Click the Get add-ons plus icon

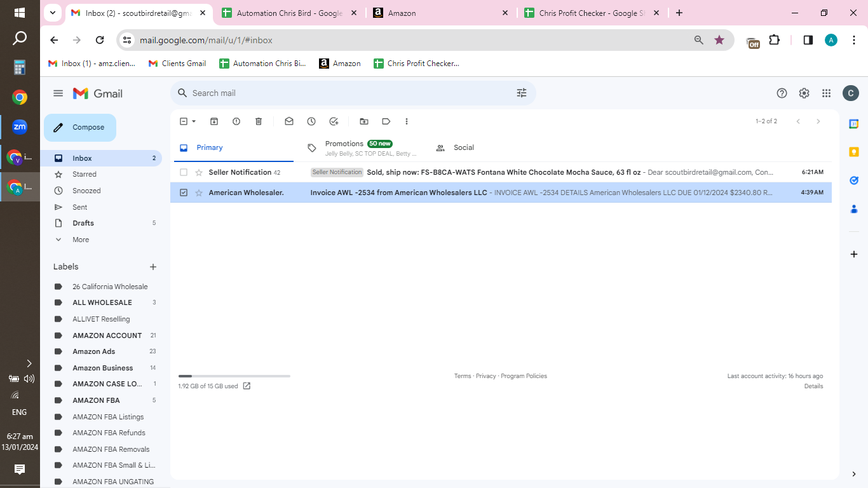(854, 254)
